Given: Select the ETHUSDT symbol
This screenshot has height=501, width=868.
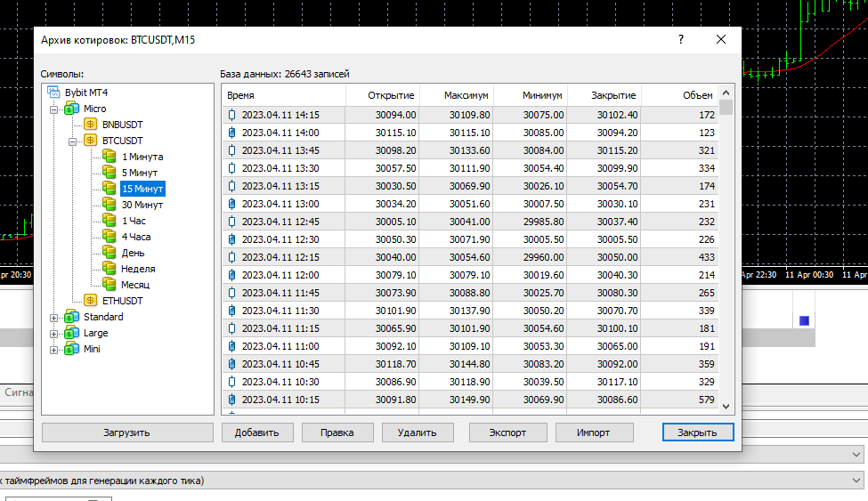Looking at the screenshot, I should coord(122,301).
